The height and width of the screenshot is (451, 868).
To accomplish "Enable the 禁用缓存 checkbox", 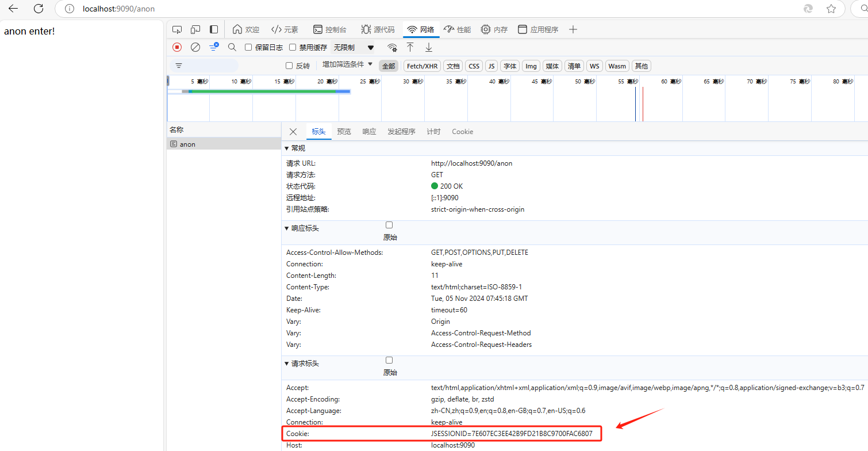I will pos(293,47).
